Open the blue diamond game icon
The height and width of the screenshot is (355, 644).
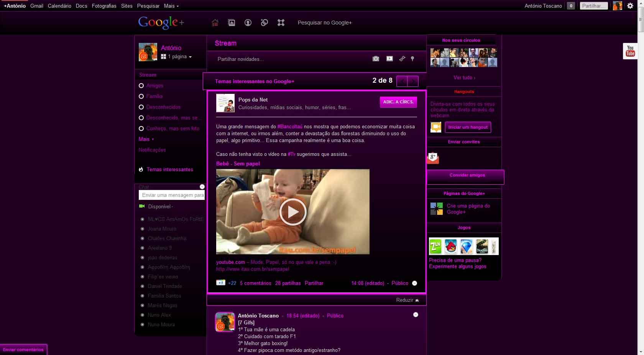click(466, 247)
